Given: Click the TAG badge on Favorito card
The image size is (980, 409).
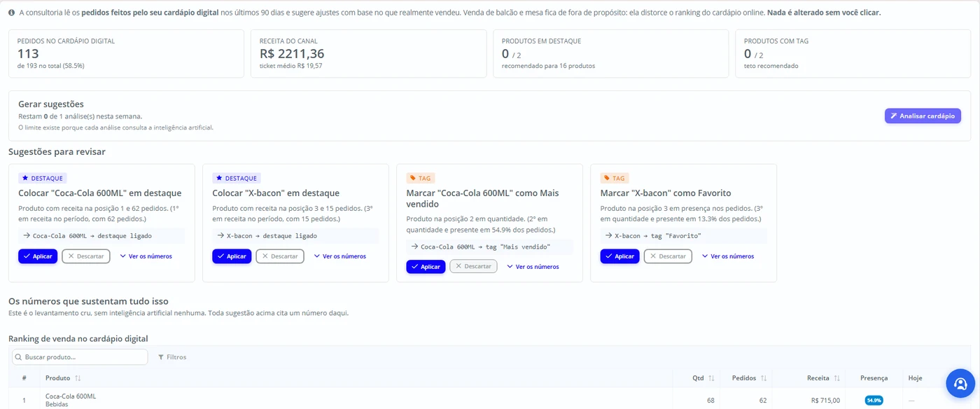Looking at the screenshot, I should [x=615, y=179].
